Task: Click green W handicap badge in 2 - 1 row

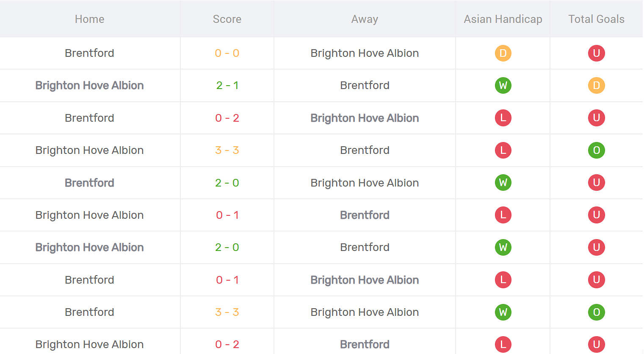Action: click(503, 86)
